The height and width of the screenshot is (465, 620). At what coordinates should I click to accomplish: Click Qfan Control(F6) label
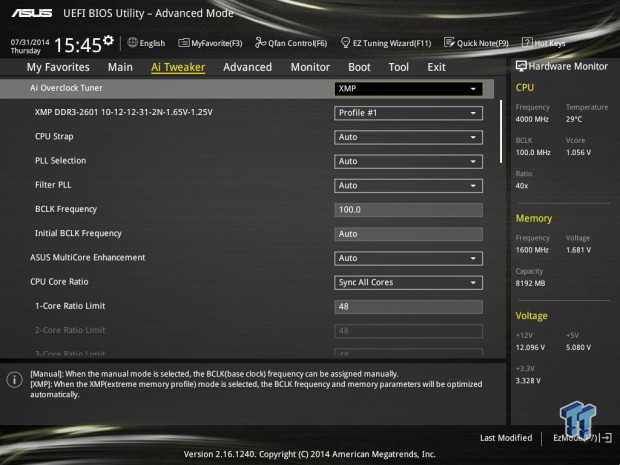[297, 43]
